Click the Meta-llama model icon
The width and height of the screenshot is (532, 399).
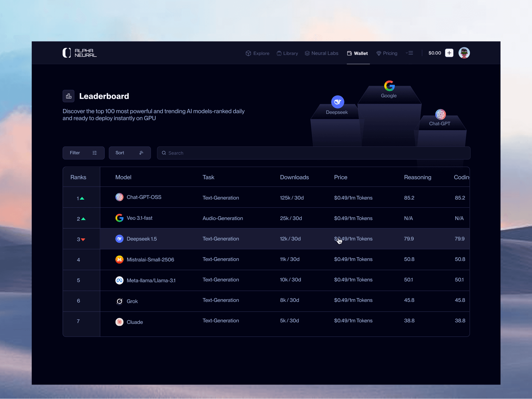119,280
